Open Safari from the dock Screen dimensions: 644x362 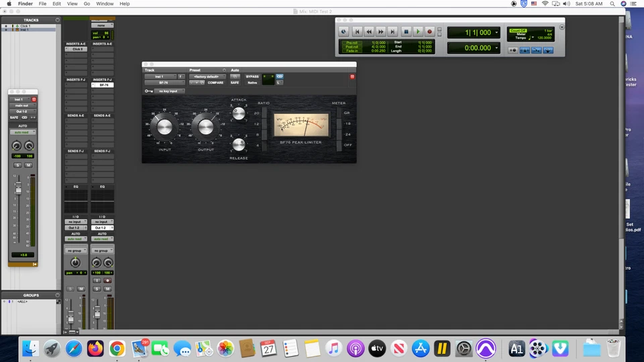74,349
